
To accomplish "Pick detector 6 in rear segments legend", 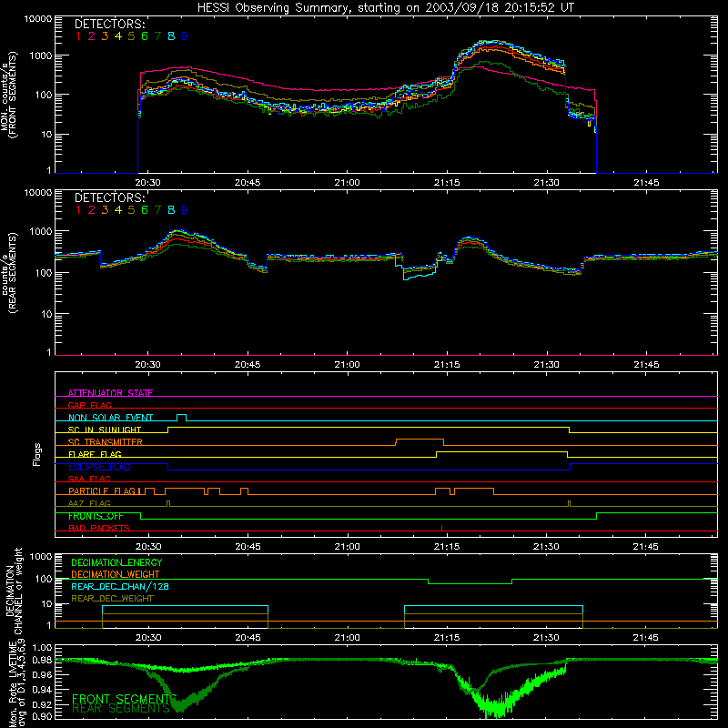I will tap(145, 210).
